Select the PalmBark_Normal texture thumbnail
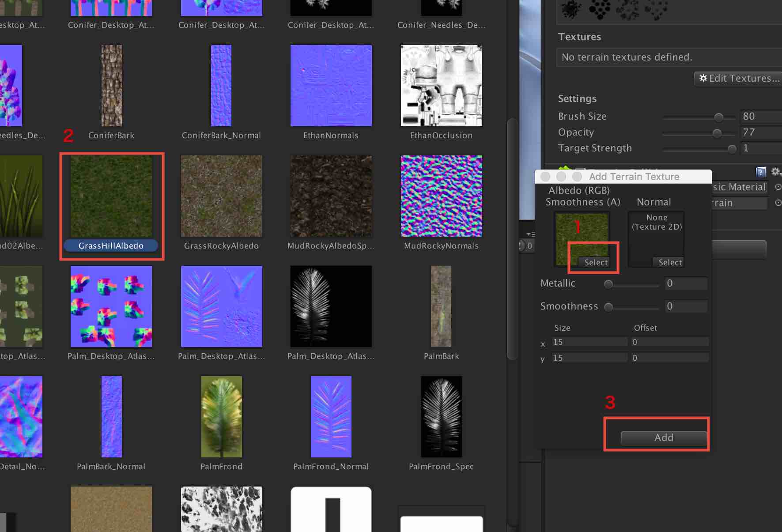This screenshot has height=532, width=782. (111, 417)
